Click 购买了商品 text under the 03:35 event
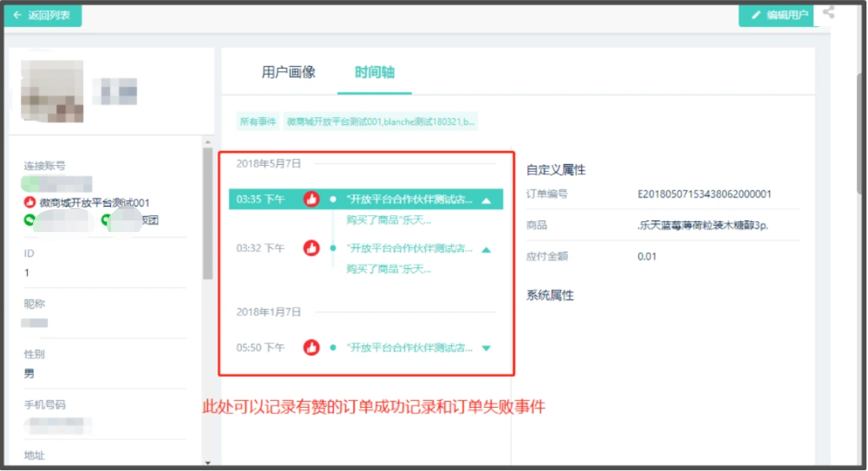The width and height of the screenshot is (868, 471). click(x=389, y=220)
